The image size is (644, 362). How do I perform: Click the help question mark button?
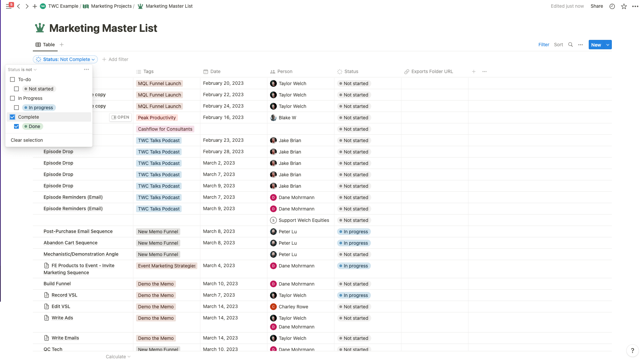[x=632, y=351]
